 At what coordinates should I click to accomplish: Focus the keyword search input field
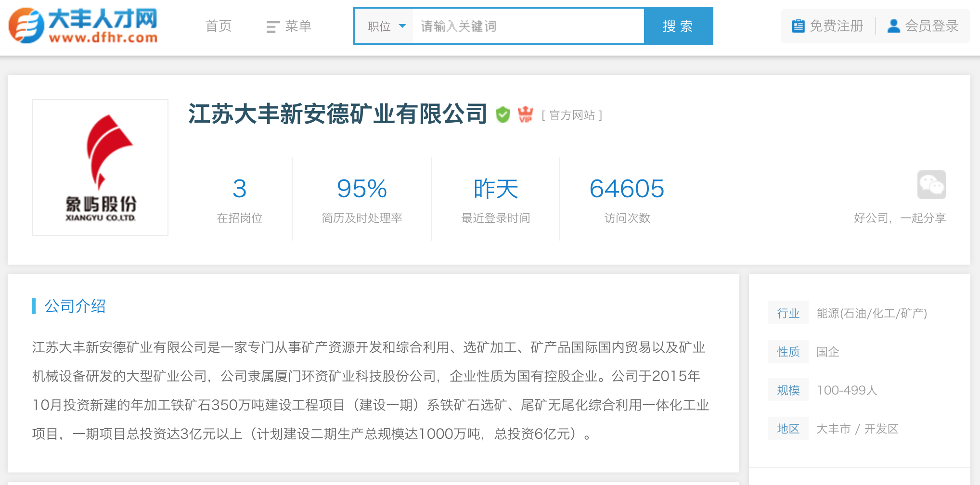point(528,26)
